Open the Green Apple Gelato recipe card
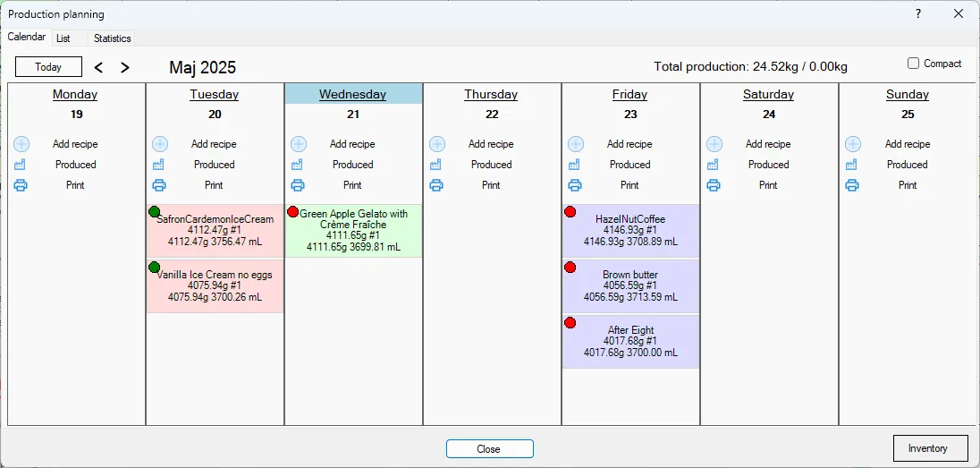Screen dimensions: 980x468 [x=354, y=231]
